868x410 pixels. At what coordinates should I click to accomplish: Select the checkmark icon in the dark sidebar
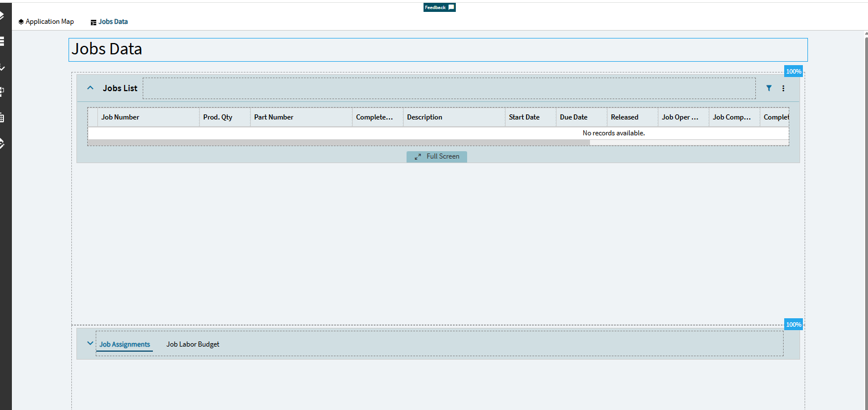[x=2, y=67]
